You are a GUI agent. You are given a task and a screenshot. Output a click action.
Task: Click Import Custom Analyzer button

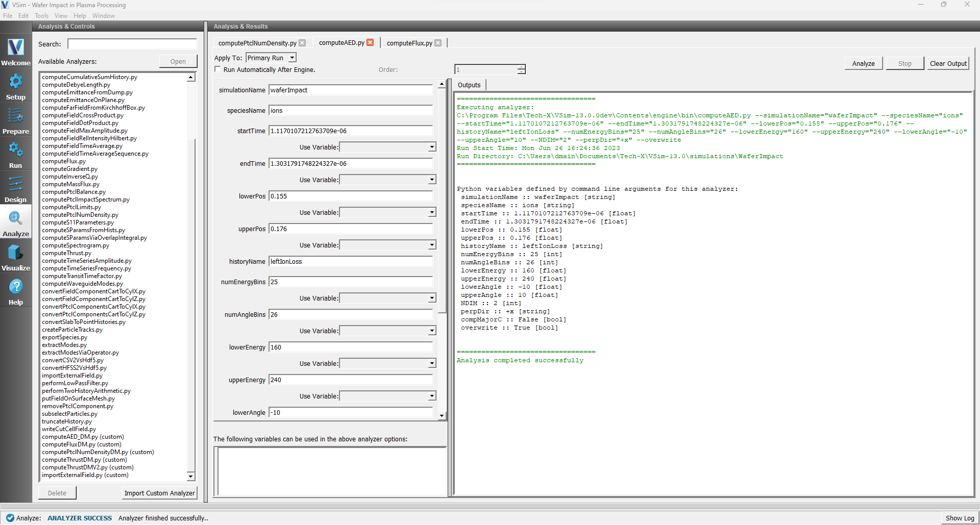click(x=160, y=493)
